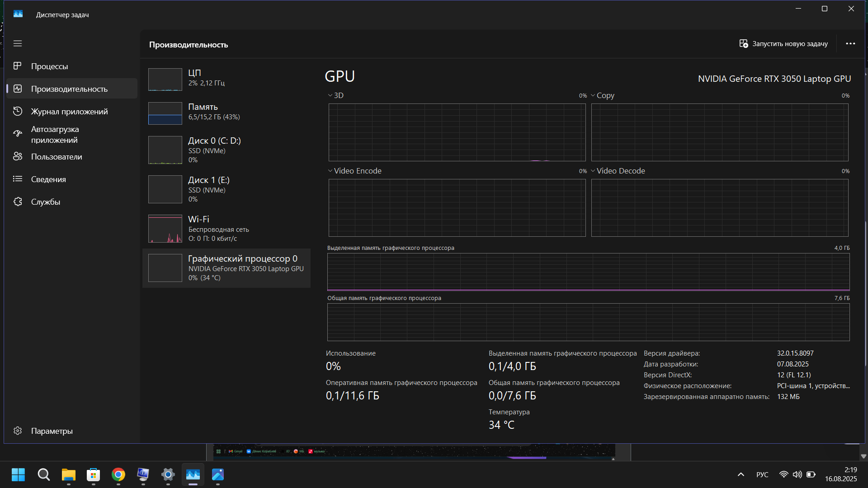The image size is (868, 488).
Task: Open the App history clock icon
Action: click(18, 111)
